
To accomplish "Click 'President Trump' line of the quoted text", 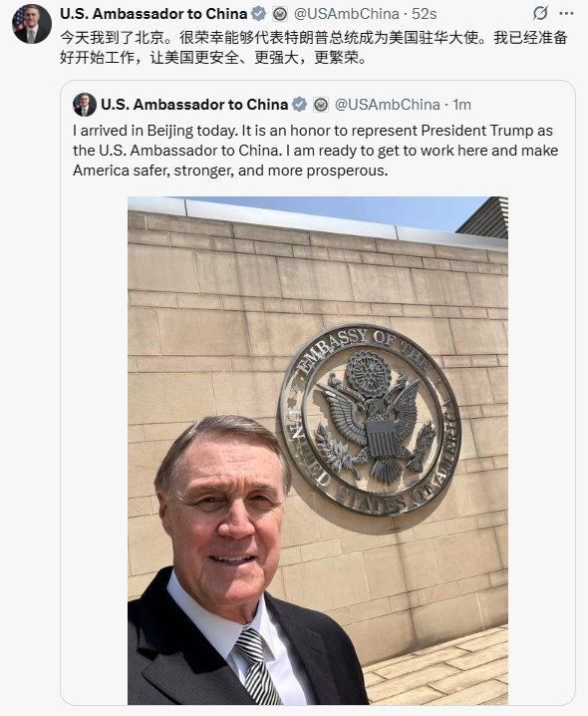I will [313, 131].
